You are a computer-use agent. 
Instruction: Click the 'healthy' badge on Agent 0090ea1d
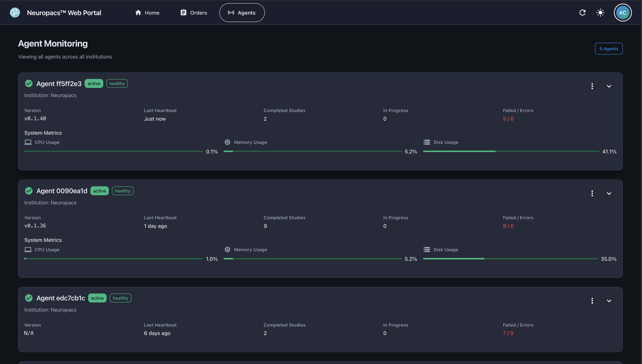coord(123,191)
